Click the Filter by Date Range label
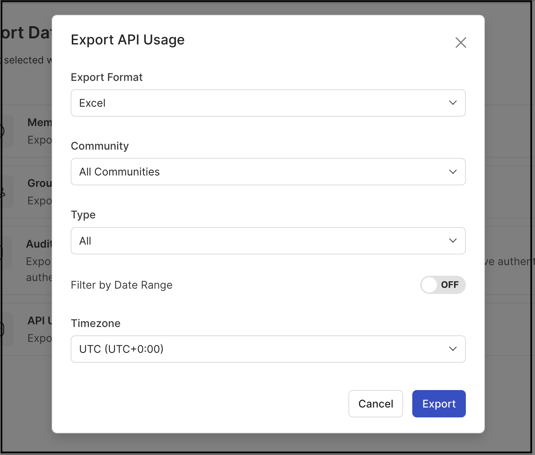This screenshot has width=535, height=455. point(121,285)
